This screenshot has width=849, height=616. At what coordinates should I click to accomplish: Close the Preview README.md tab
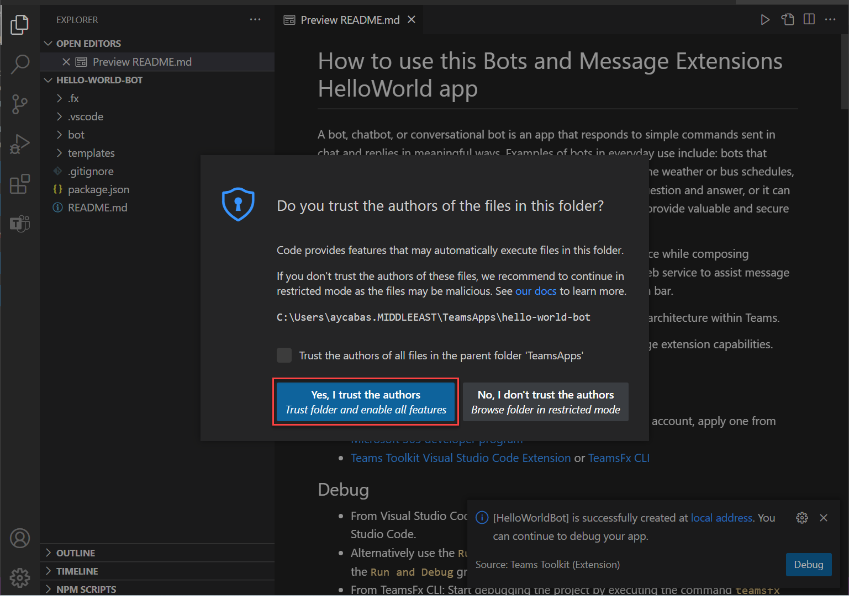click(x=411, y=20)
